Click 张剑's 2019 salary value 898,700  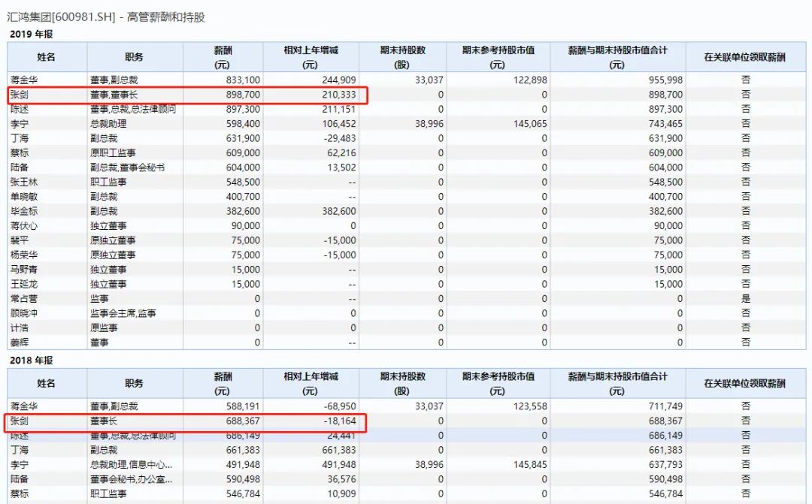point(243,95)
